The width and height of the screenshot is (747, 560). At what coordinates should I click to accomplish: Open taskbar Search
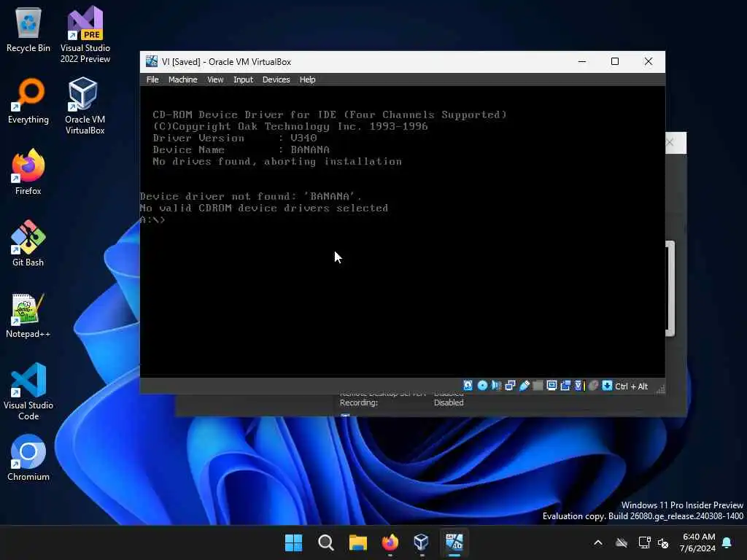(x=326, y=542)
